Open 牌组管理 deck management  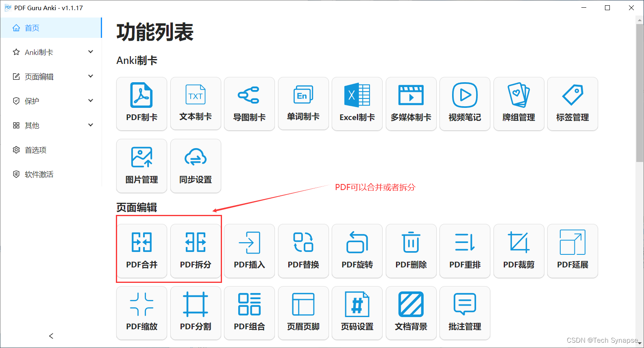519,104
